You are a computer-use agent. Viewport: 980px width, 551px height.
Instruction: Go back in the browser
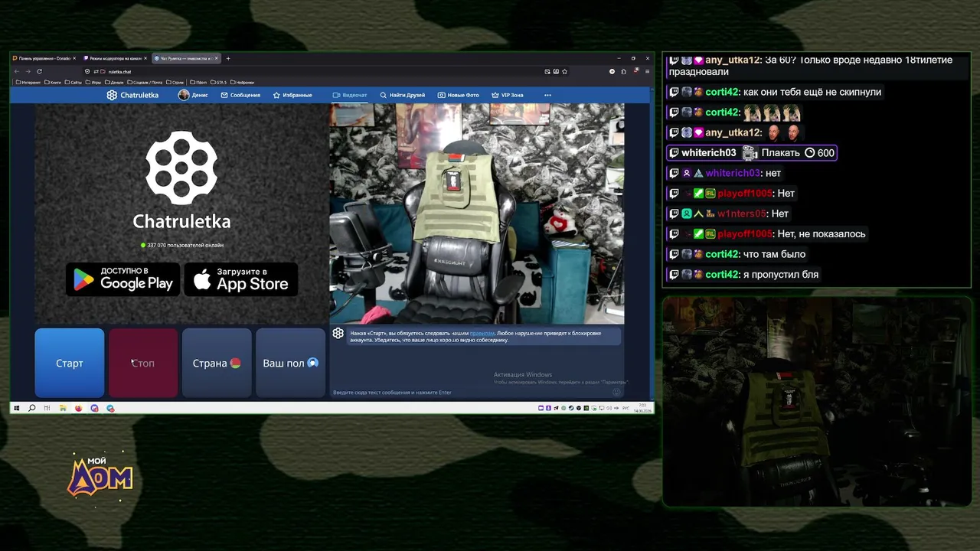(17, 71)
